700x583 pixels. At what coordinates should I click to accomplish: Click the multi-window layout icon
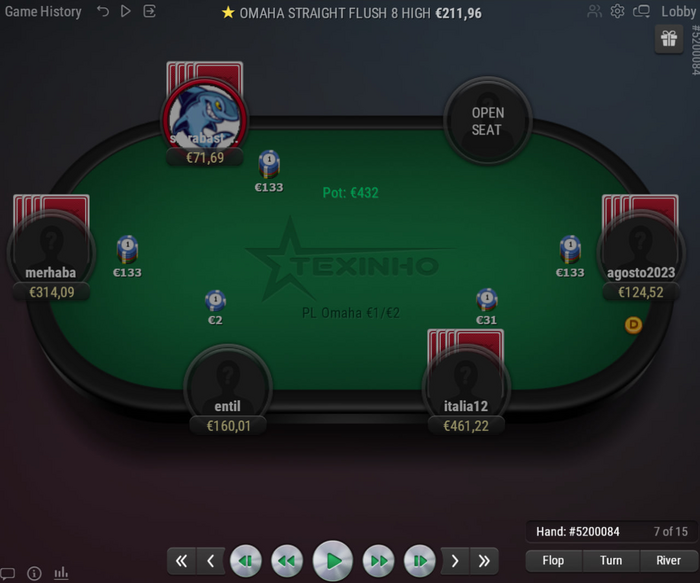(642, 11)
